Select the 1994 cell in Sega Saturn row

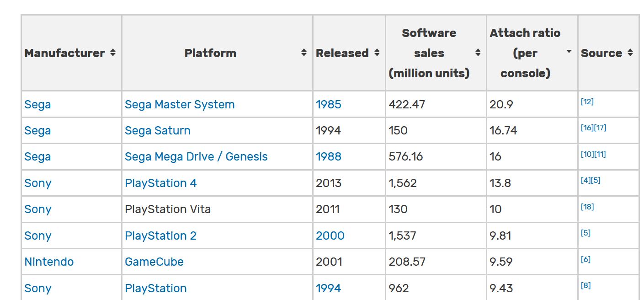[349, 130]
